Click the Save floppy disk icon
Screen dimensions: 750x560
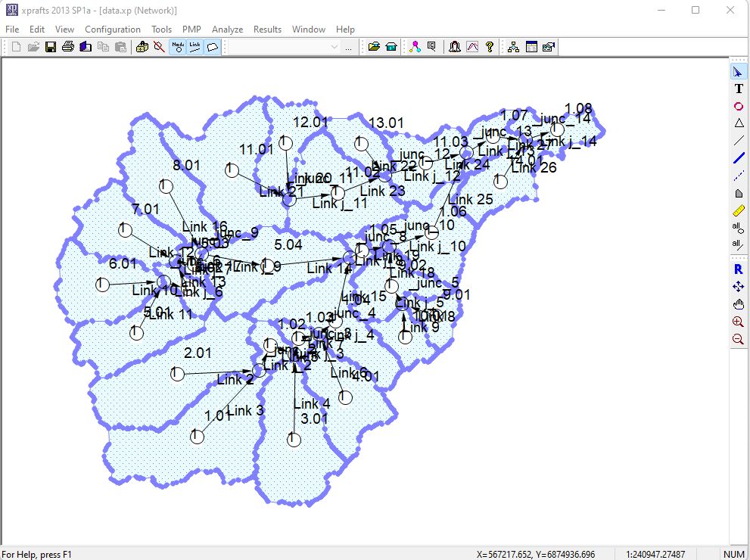pos(51,47)
